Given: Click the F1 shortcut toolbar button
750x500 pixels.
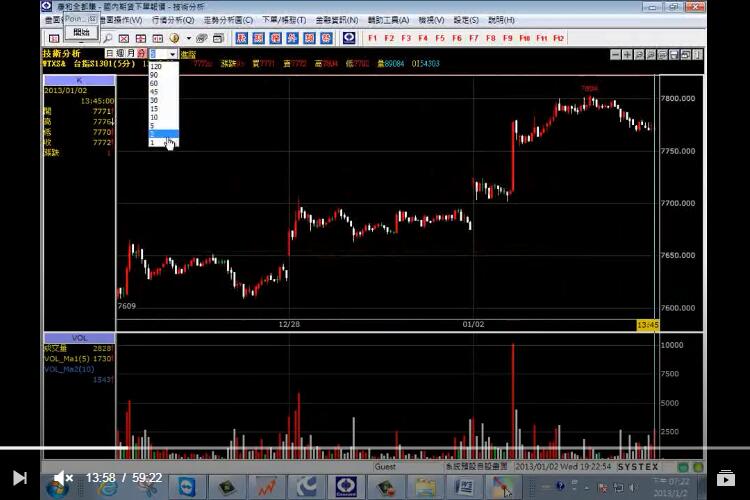Looking at the screenshot, I should point(372,38).
